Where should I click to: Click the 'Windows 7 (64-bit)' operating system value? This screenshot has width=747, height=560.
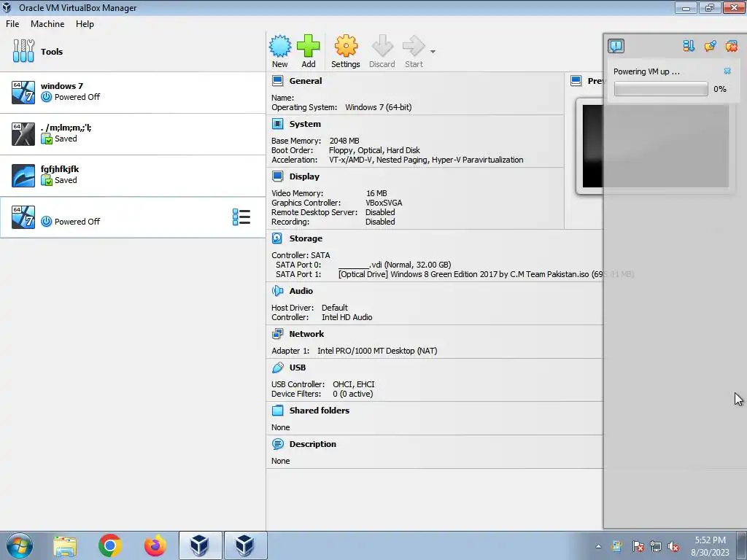click(379, 107)
